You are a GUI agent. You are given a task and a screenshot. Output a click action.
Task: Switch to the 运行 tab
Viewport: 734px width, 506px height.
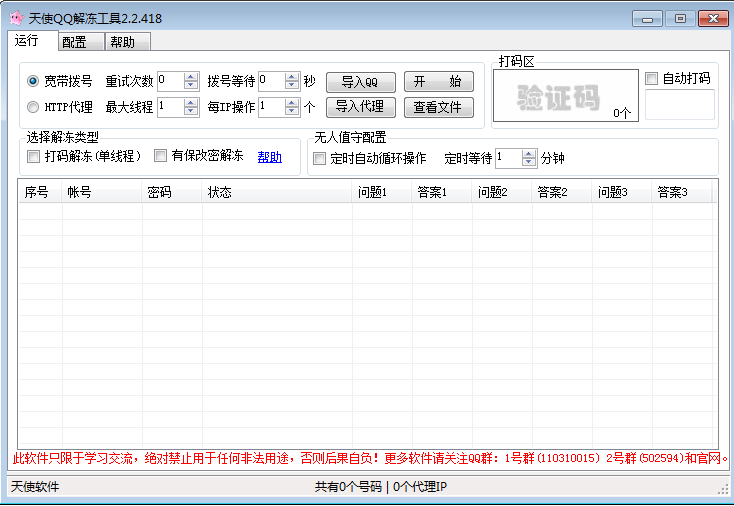click(x=32, y=41)
